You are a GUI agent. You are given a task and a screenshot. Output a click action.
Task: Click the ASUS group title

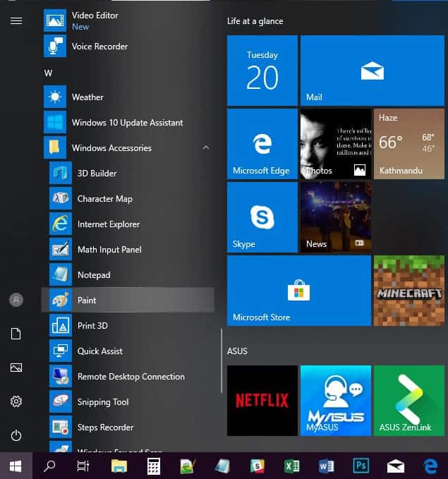(237, 351)
